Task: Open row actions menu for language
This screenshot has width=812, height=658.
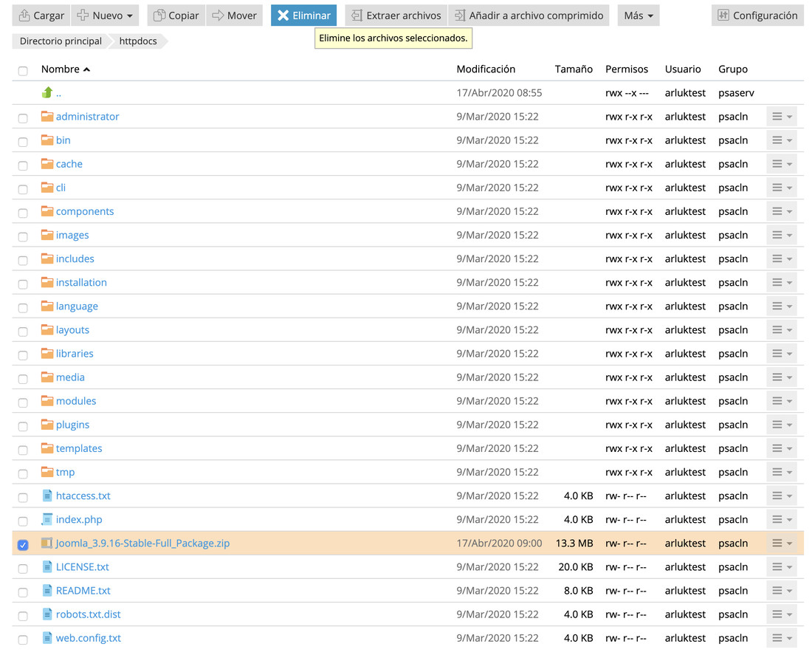Action: (782, 306)
